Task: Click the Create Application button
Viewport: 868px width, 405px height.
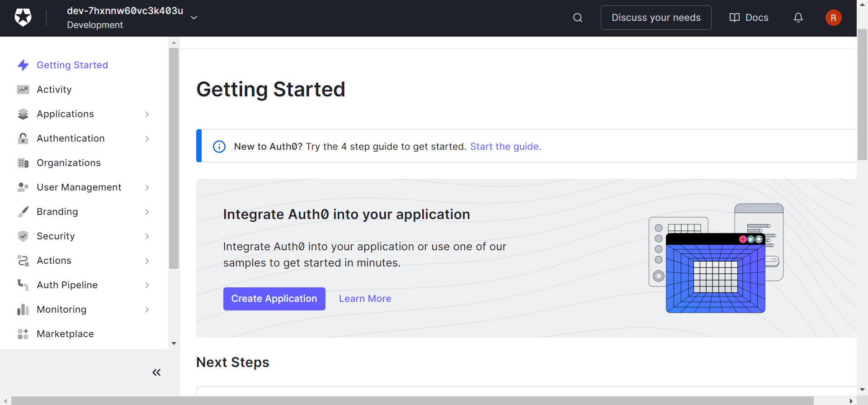Action: coord(274,299)
